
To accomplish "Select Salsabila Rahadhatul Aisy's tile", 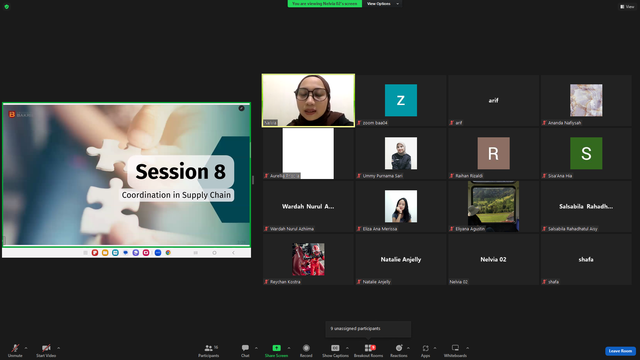I will click(x=586, y=207).
